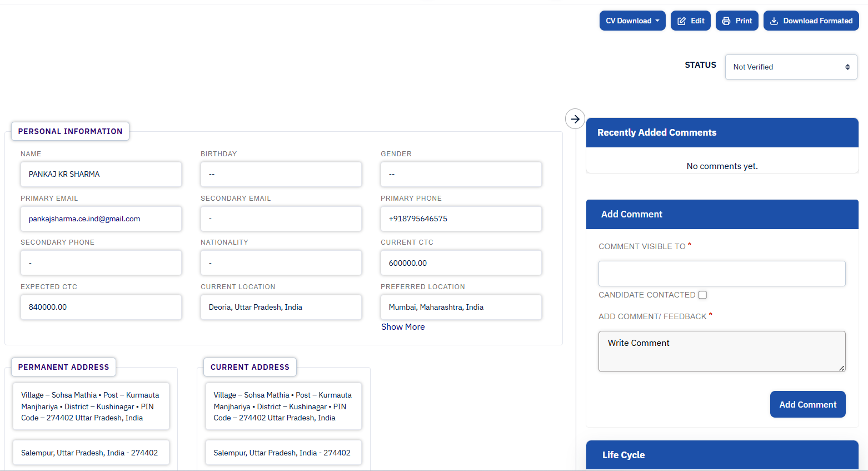
Task: Collapse the side panel with arrow icon
Action: point(575,119)
